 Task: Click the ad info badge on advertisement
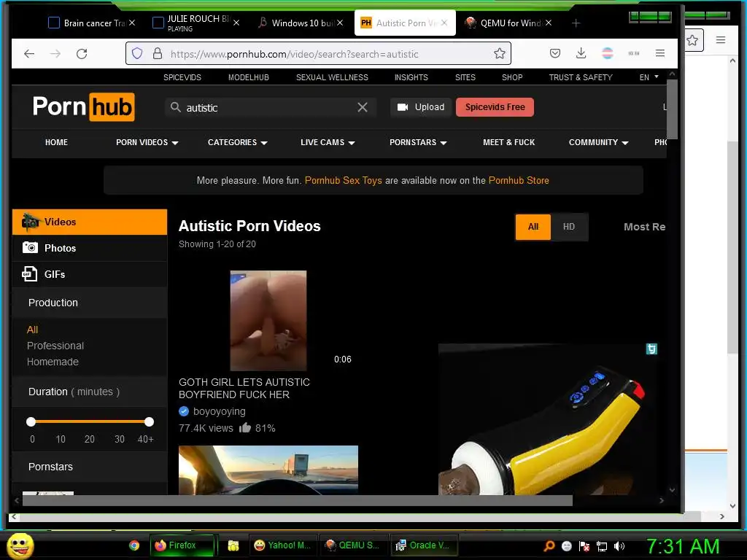click(651, 349)
